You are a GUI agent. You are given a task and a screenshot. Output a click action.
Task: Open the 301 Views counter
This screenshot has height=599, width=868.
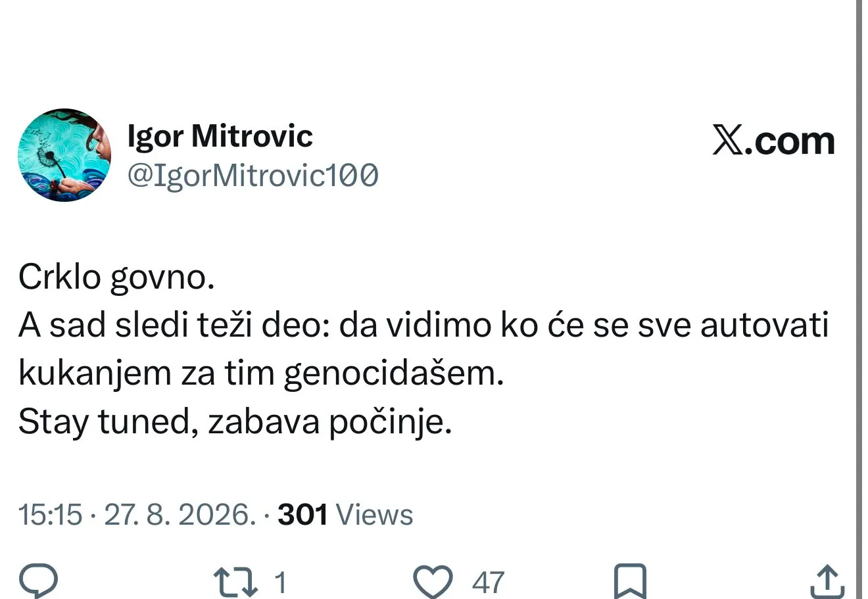pos(346,515)
